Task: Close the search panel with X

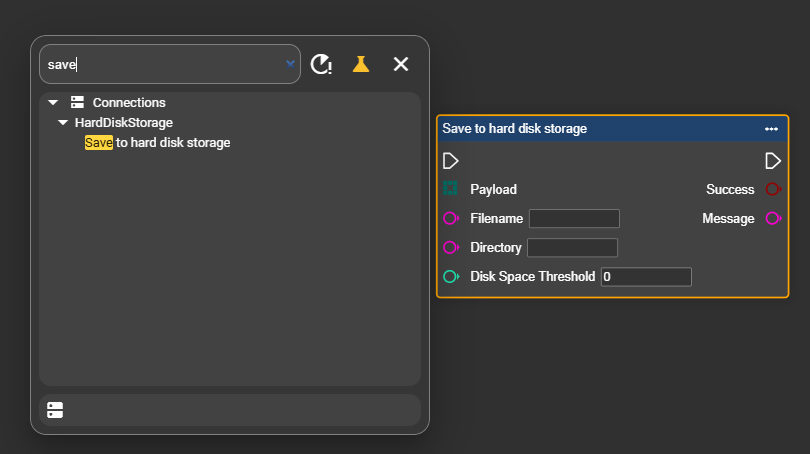Action: [401, 64]
